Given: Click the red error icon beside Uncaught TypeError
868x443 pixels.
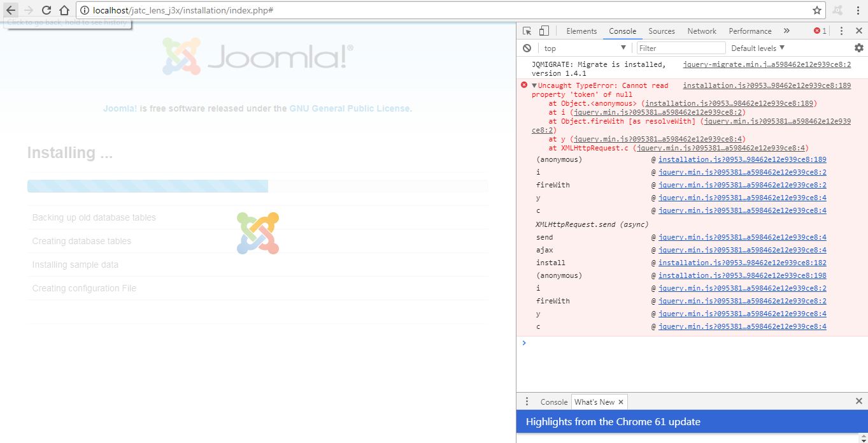Looking at the screenshot, I should (524, 85).
